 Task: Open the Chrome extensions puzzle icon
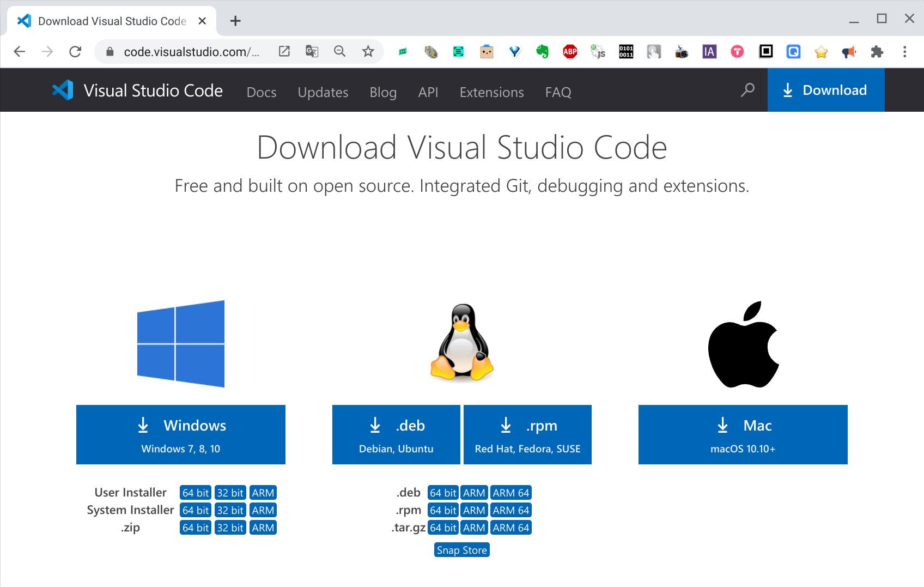[x=877, y=52]
